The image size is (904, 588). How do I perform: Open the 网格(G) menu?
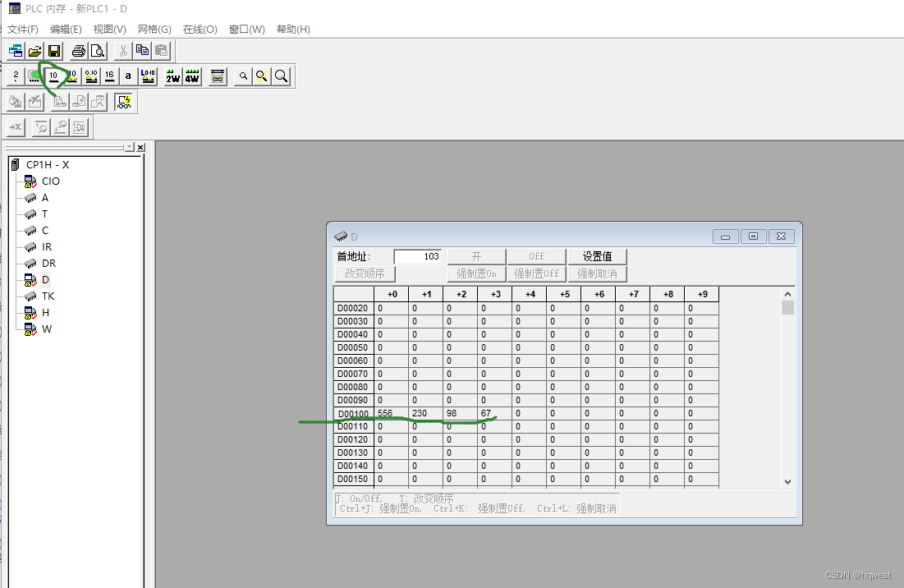[154, 30]
